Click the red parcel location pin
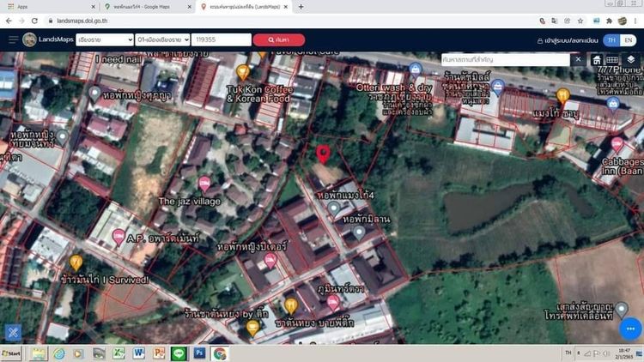Screen dimensions: 644x362 pyautogui.click(x=324, y=154)
